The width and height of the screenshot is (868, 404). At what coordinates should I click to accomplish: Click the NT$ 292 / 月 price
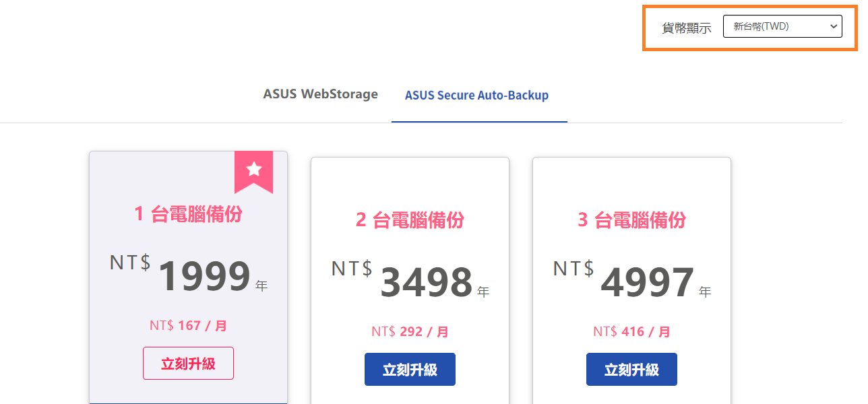(x=410, y=332)
